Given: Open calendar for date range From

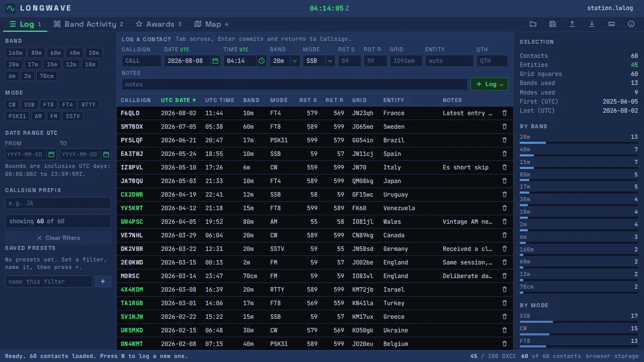Looking at the screenshot, I should click(x=51, y=154).
